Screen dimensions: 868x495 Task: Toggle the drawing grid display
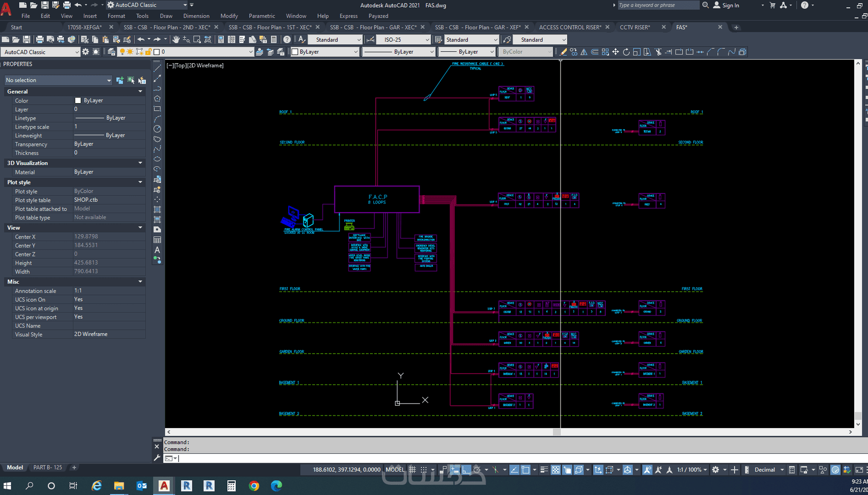pos(413,469)
